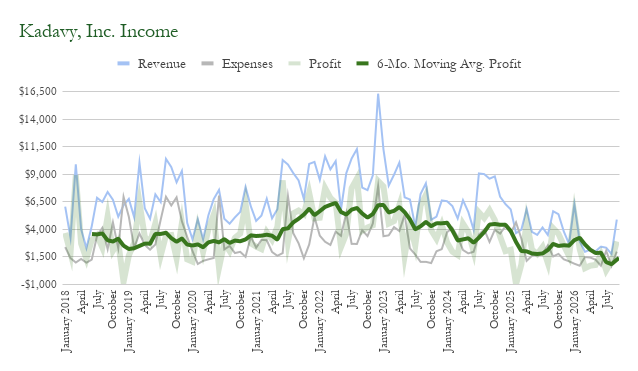Click the January 2025 x-axis label

pos(511,321)
